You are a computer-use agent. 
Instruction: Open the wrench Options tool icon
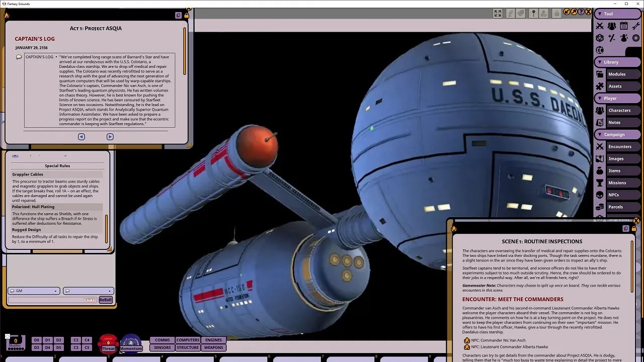[x=636, y=26]
